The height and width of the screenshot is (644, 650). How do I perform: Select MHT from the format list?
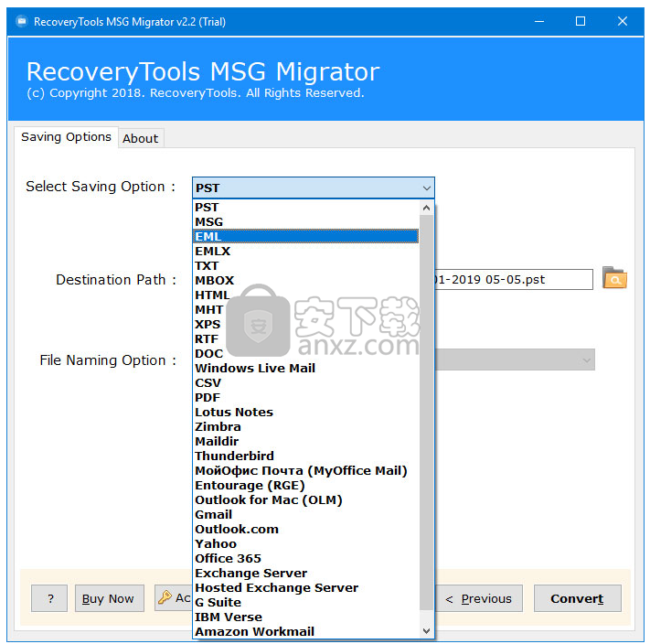(x=306, y=309)
